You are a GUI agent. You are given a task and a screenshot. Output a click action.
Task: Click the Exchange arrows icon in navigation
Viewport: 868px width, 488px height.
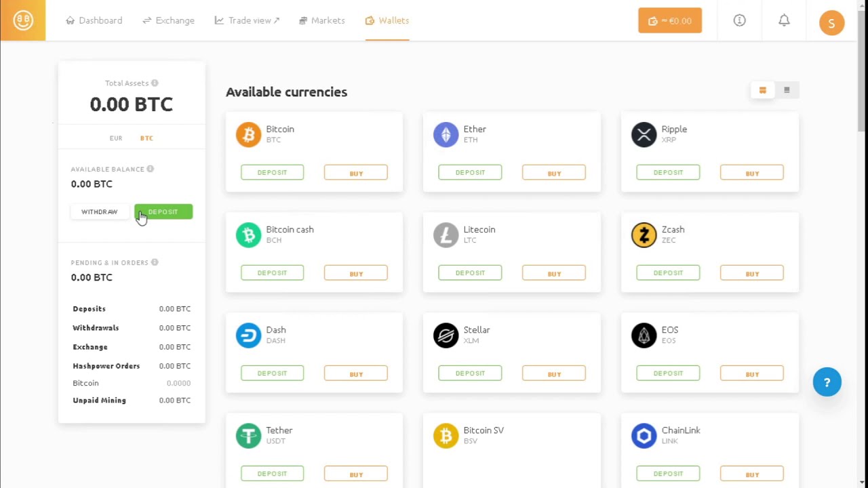[x=146, y=20]
